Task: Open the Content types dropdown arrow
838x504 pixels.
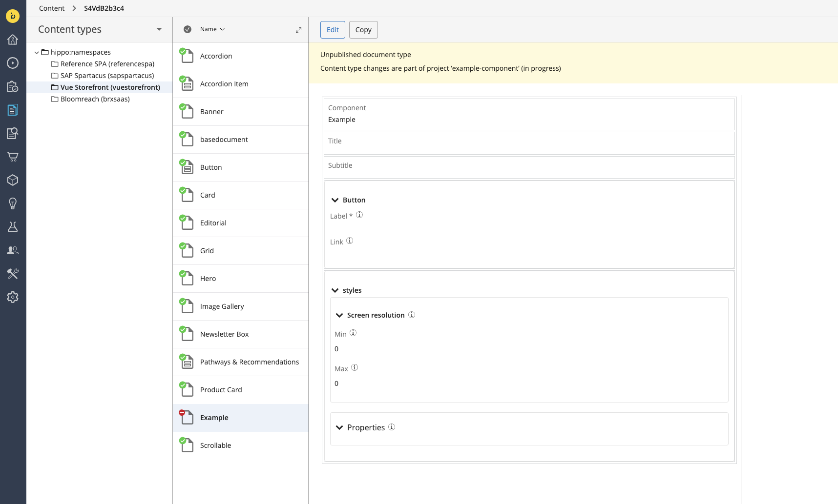Action: (x=159, y=29)
